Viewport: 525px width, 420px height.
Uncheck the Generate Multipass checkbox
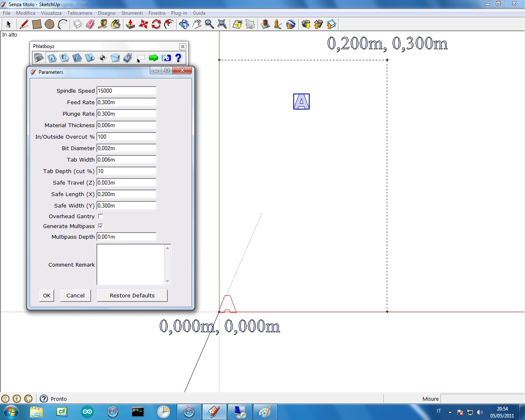point(100,226)
